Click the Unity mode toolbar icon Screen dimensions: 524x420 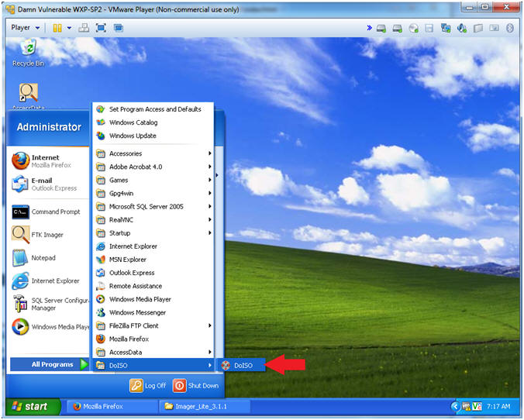[119, 28]
